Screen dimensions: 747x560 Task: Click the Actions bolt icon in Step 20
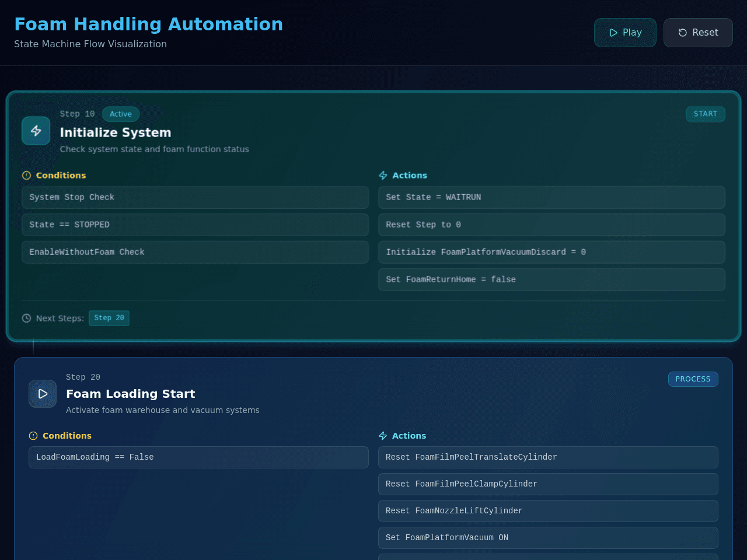383,436
